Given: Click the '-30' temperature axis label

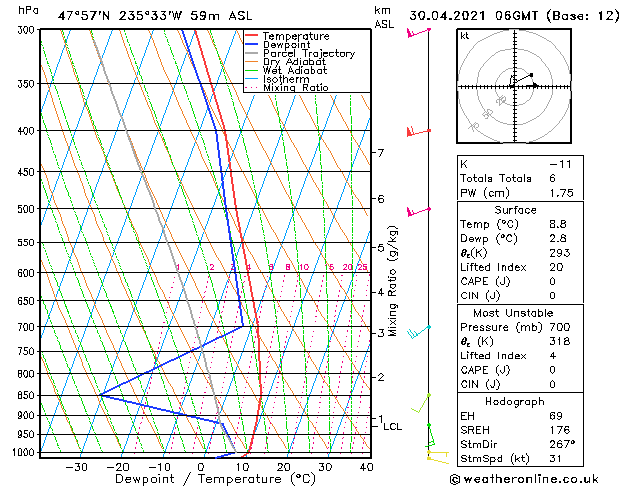Looking at the screenshot, I should [x=76, y=467].
